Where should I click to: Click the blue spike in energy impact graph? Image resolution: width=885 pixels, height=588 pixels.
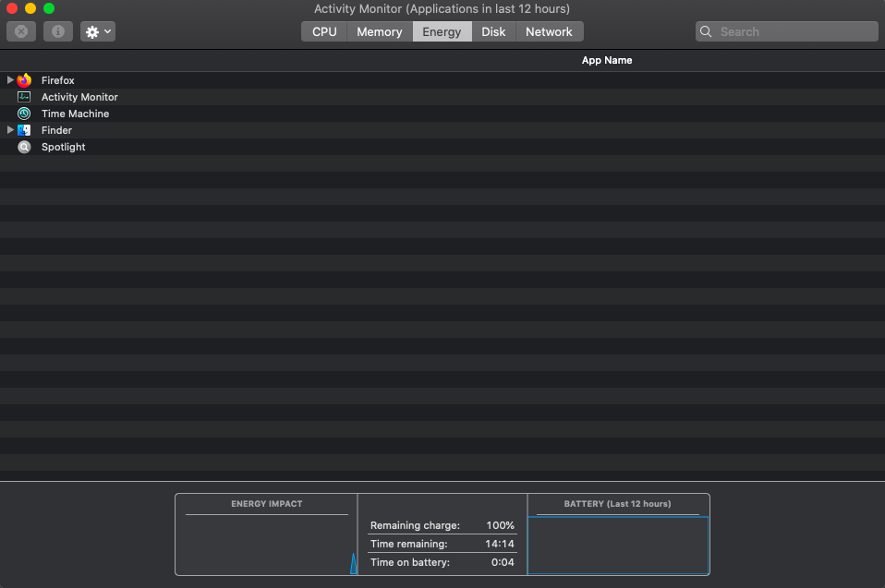353,563
